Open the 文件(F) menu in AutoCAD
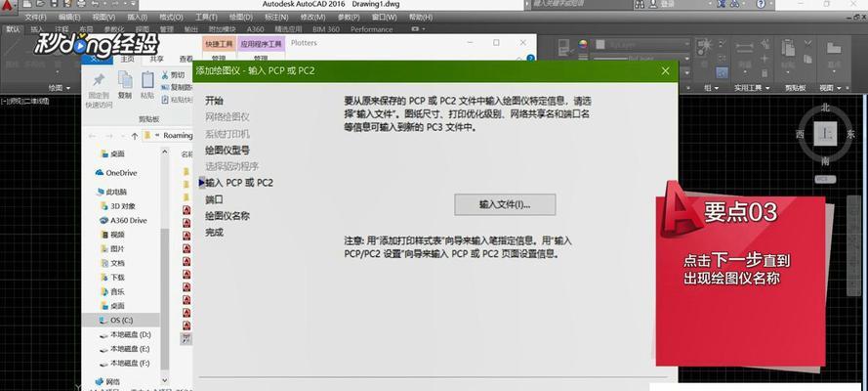This screenshot has width=868, height=391. pyautogui.click(x=35, y=18)
